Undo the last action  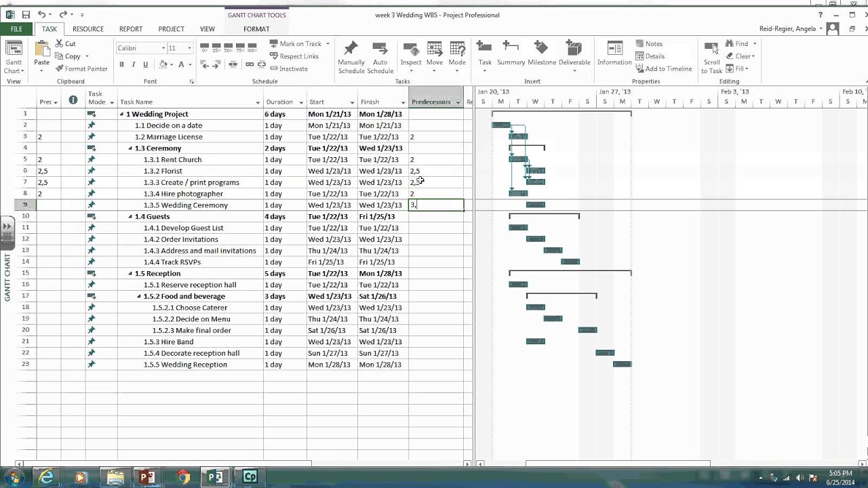(42, 14)
